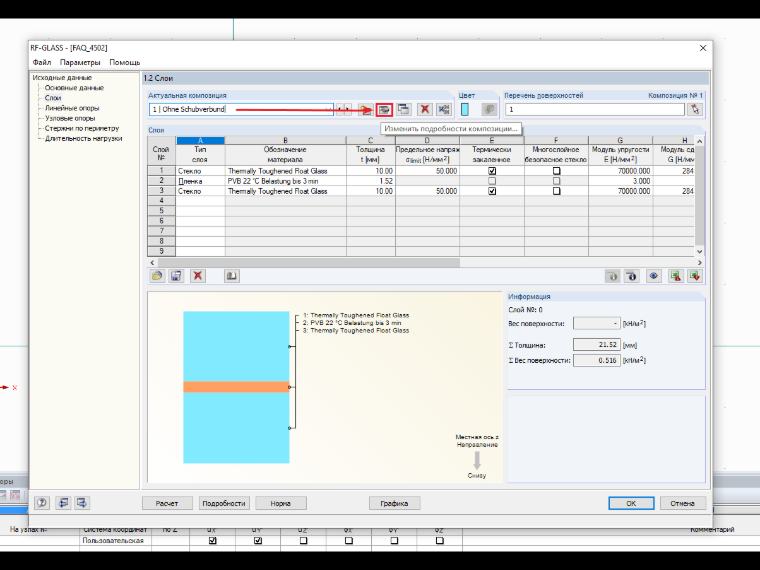Screen dimensions: 760x570
Task: Click the Подробности button
Action: click(x=224, y=503)
